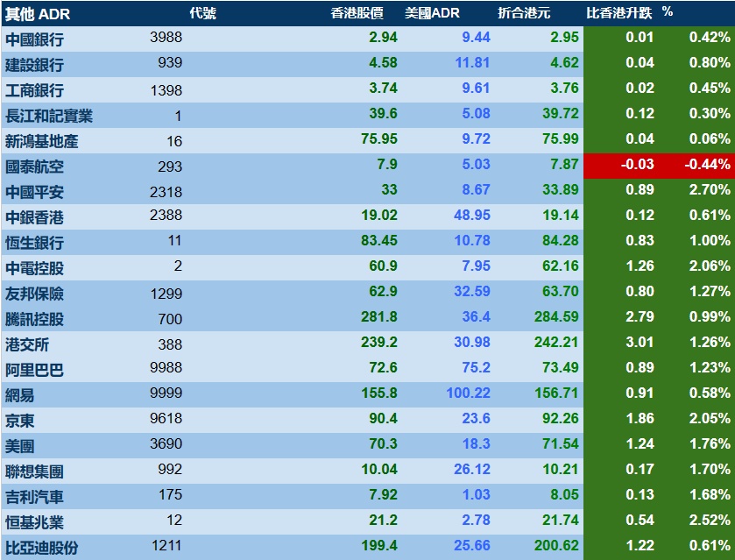Image resolution: width=735 pixels, height=560 pixels.
Task: Click the 友邦保險 stock code 1299
Action: pyautogui.click(x=166, y=294)
